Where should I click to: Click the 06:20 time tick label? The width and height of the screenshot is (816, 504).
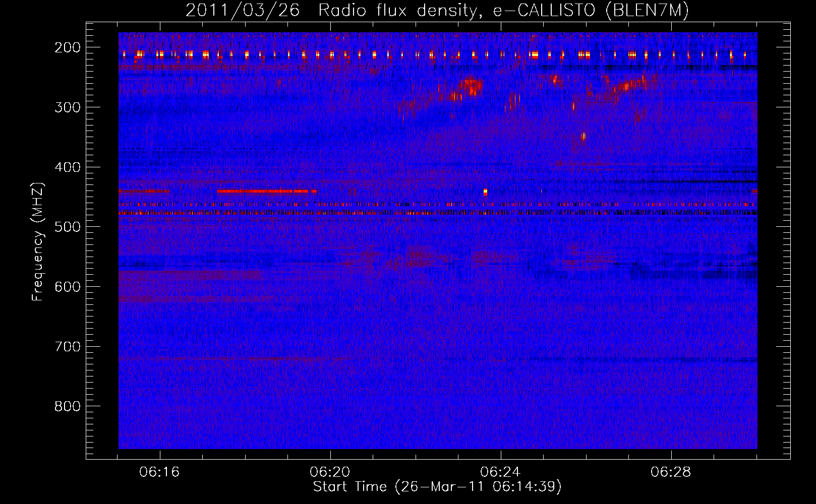(330, 472)
